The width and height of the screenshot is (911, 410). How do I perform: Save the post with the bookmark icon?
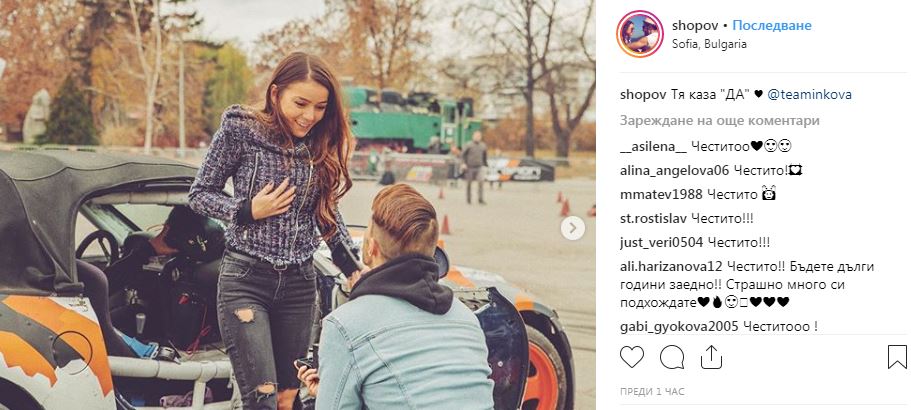[897, 357]
